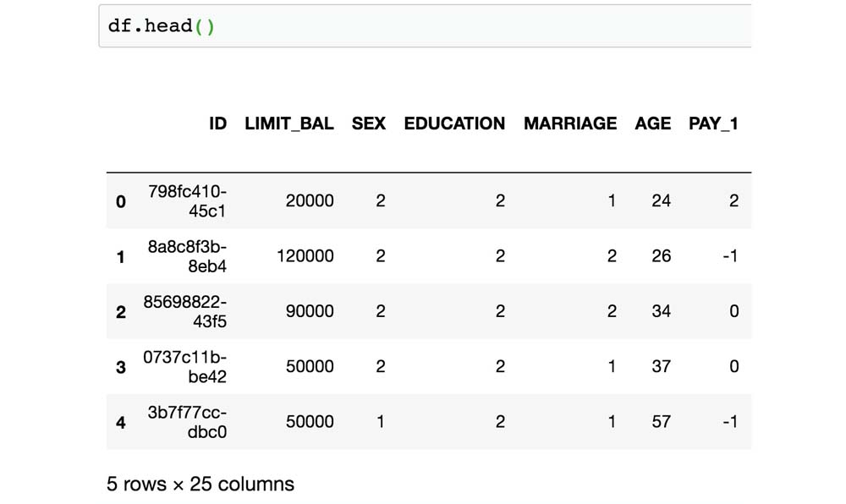The width and height of the screenshot is (846, 504).
Task: Select the PAY_1 column header
Action: 713,123
